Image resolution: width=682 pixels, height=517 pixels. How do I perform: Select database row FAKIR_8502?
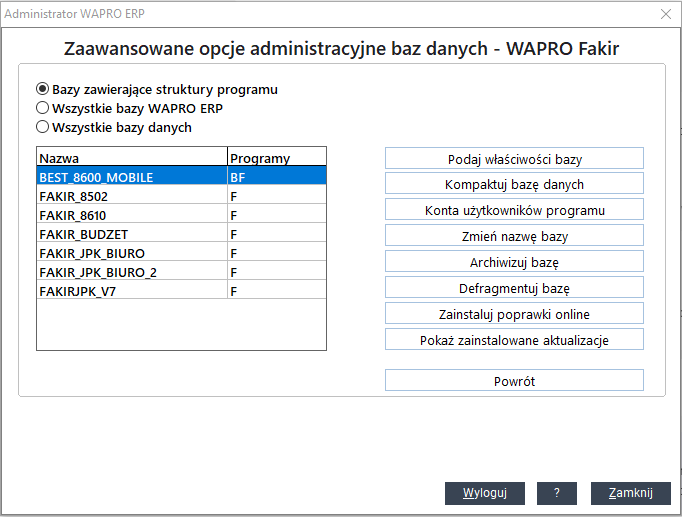click(181, 196)
